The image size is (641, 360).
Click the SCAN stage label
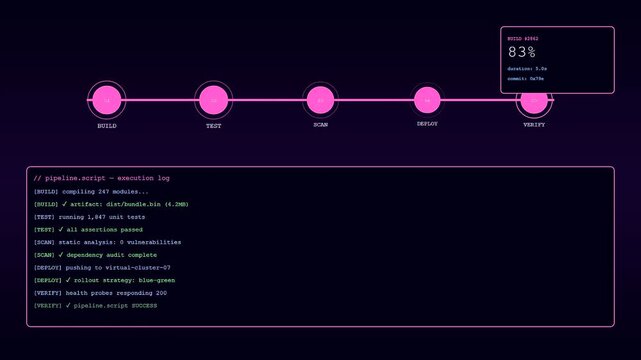320,125
